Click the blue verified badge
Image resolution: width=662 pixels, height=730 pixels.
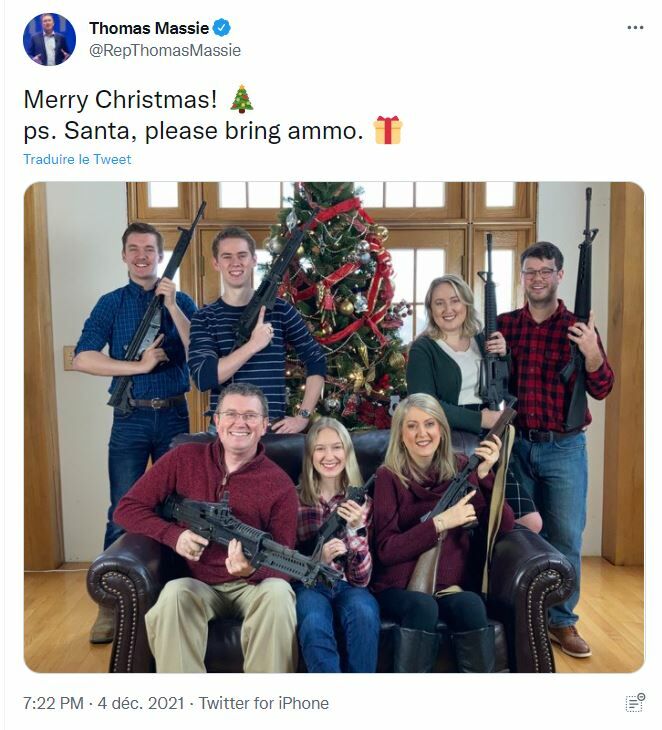(x=222, y=28)
